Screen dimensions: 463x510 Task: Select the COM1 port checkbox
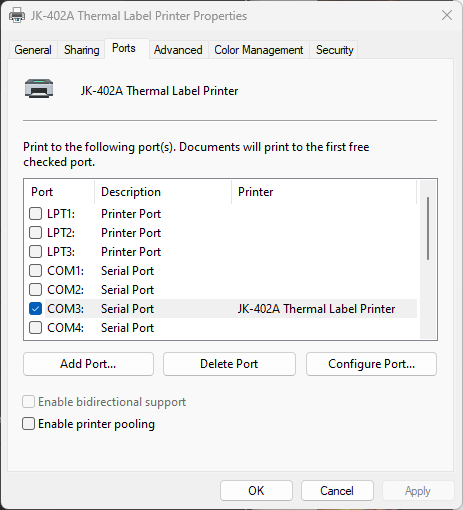(x=35, y=271)
